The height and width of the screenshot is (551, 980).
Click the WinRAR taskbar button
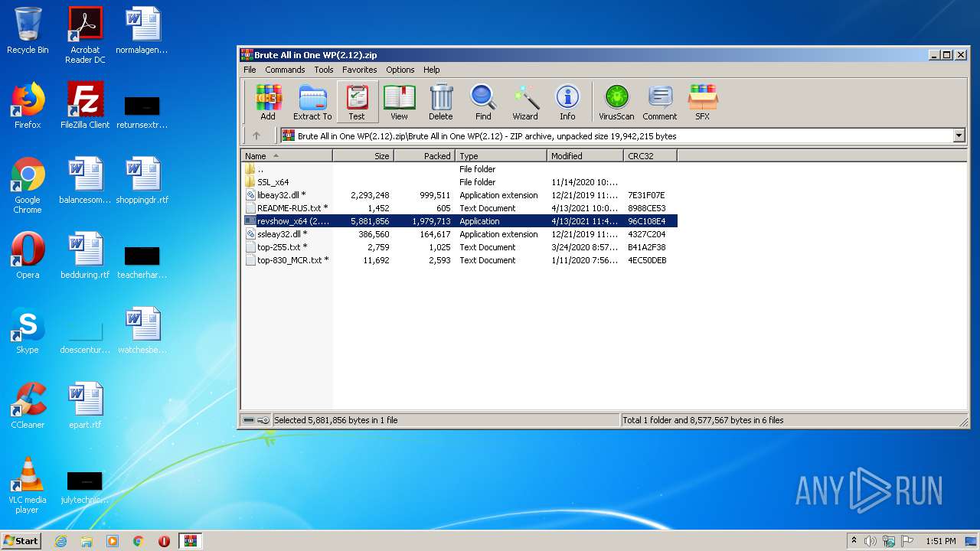click(x=190, y=541)
